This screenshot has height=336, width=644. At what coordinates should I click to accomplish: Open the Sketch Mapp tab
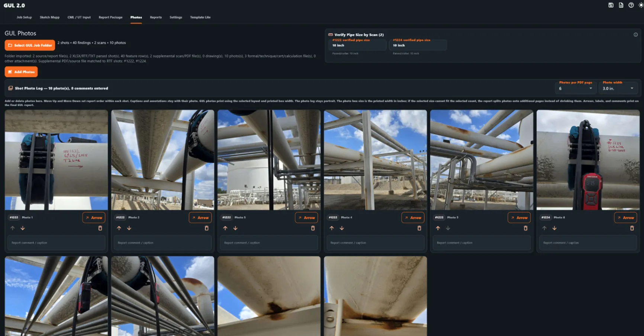(49, 17)
